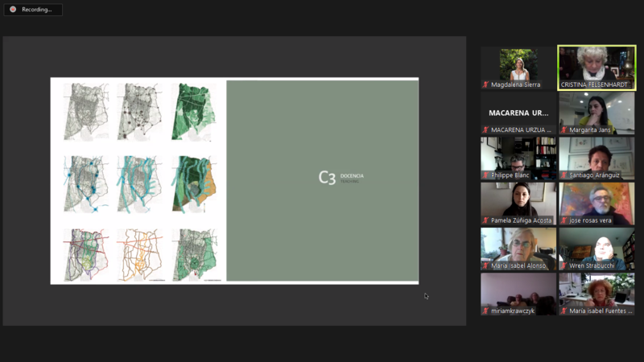
Task: Click jose rosas vera's muted mic icon
Action: pyautogui.click(x=563, y=220)
